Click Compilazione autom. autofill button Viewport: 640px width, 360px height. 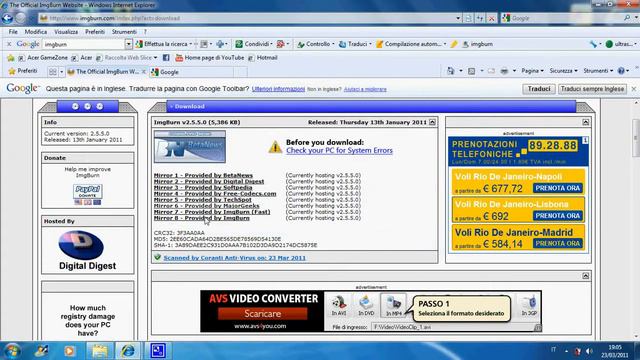(x=411, y=44)
